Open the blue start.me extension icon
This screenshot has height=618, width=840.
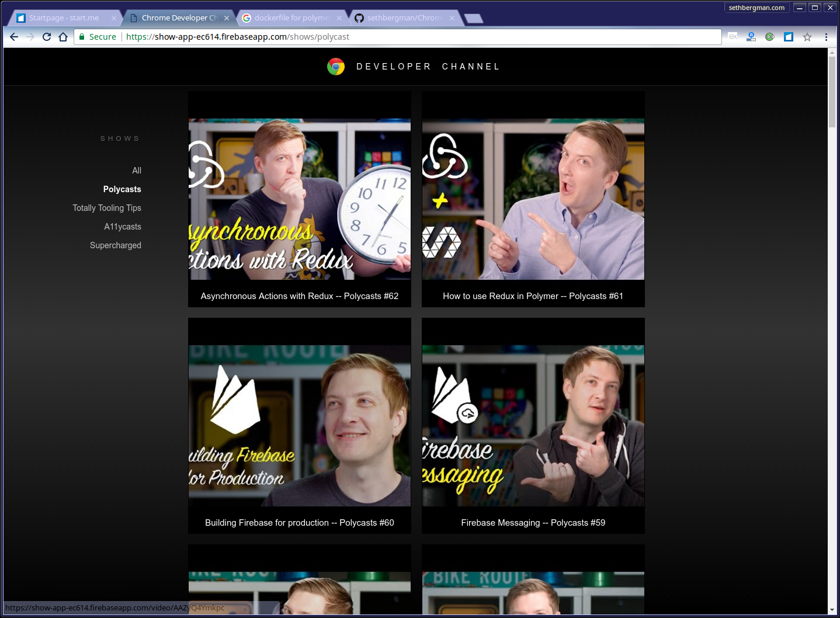pyautogui.click(x=789, y=37)
